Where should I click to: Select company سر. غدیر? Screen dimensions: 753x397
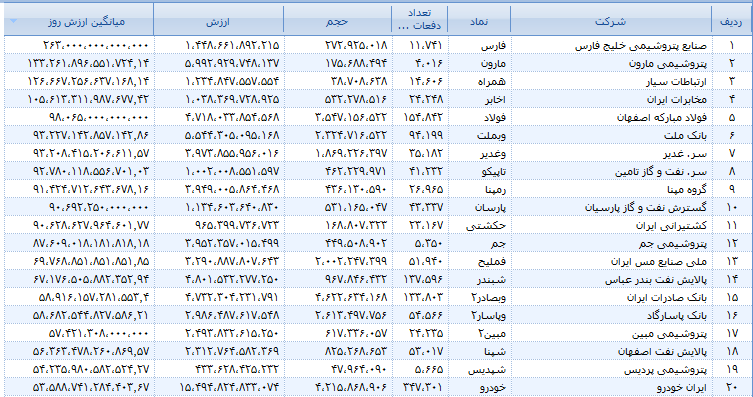click(x=685, y=154)
